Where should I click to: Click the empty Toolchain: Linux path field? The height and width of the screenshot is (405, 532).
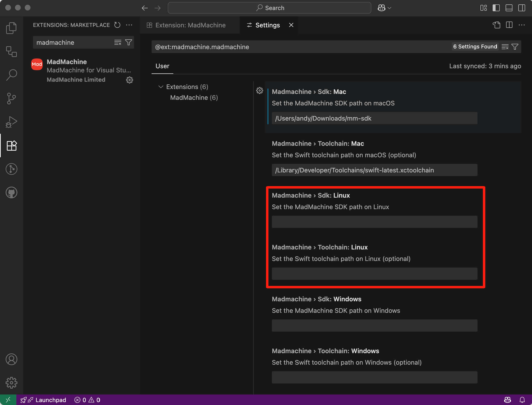(x=375, y=274)
